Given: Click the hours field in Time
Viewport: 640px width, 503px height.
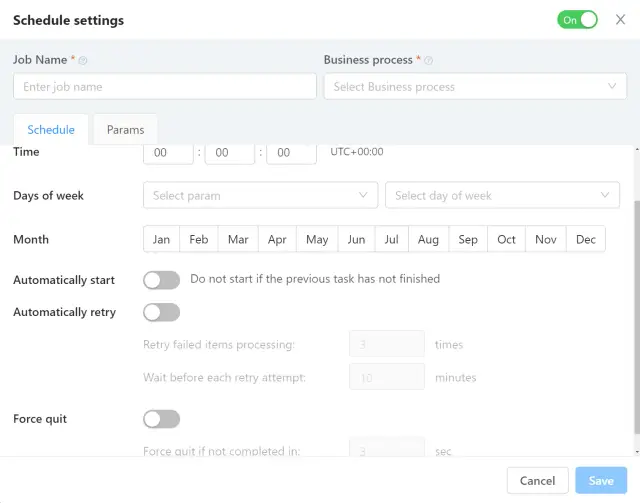Looking at the screenshot, I should tap(169, 153).
